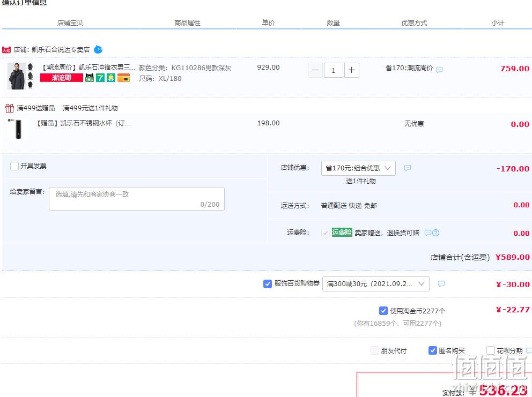Click the question mark help icon for 运费险
The image size is (532, 397).
tap(436, 233)
